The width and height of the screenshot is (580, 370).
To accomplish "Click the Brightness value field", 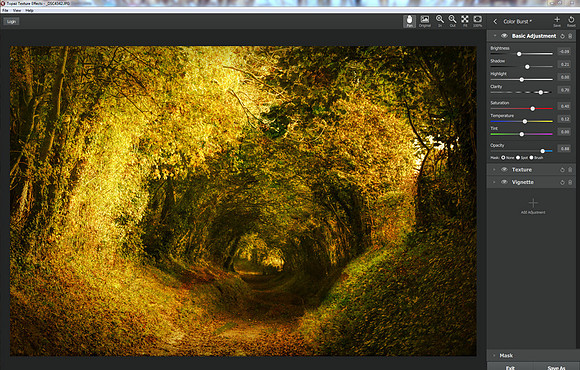I will click(x=564, y=51).
